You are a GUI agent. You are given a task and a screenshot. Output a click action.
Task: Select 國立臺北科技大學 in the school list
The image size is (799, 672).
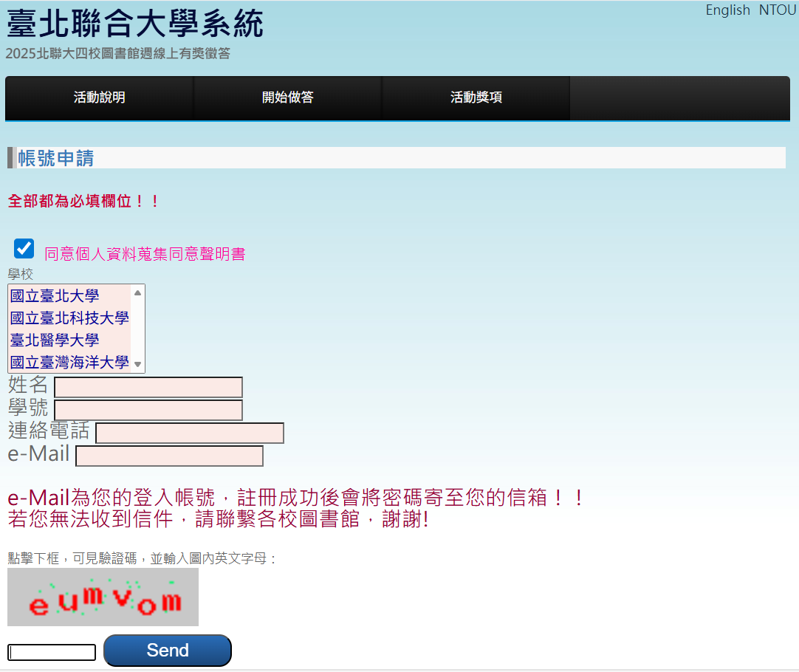(69, 318)
